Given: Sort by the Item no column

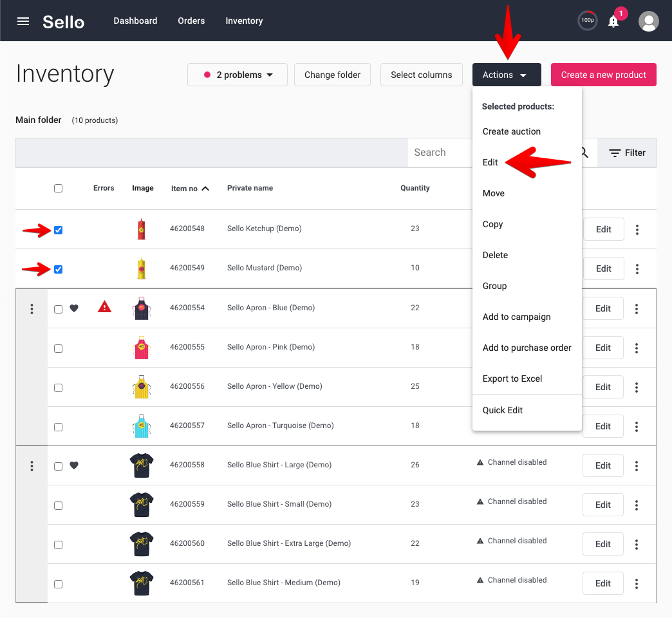Looking at the screenshot, I should 190,189.
